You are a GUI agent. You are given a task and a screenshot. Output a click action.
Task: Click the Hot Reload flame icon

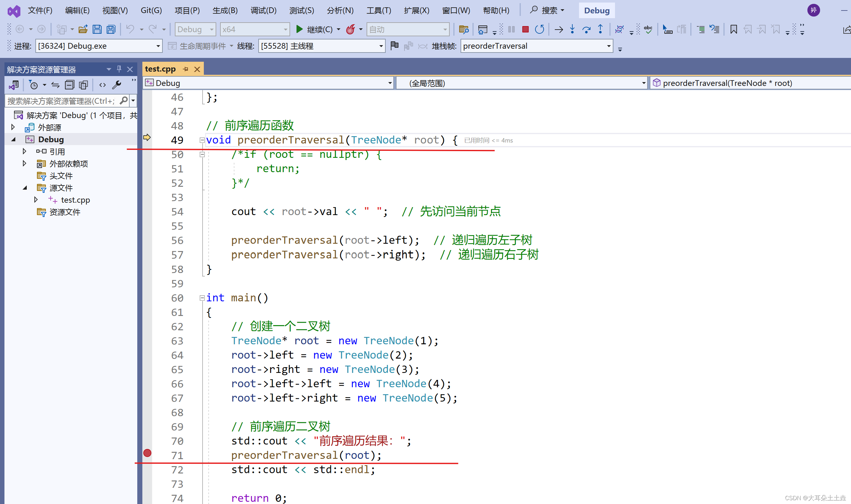(350, 30)
